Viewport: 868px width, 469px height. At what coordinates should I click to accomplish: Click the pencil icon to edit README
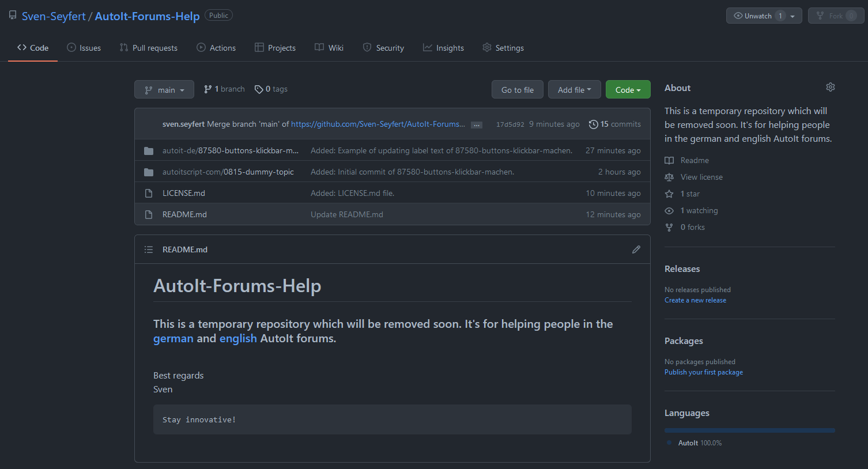tap(636, 249)
